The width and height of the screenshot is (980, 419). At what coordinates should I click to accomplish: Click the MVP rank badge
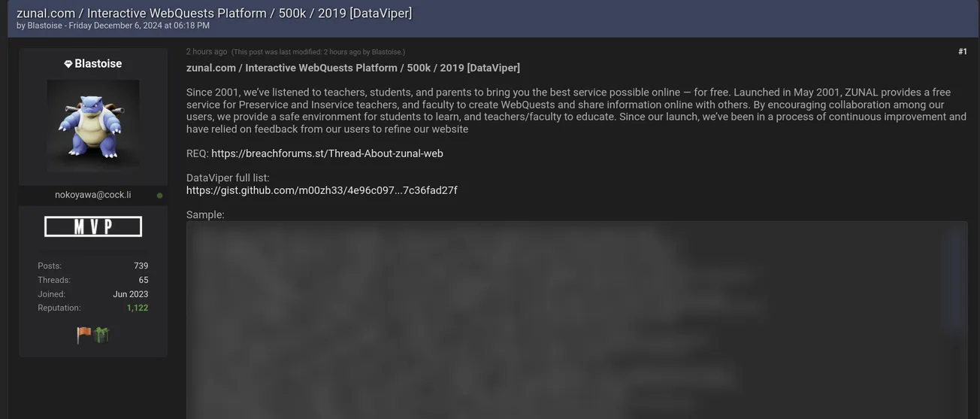click(93, 226)
